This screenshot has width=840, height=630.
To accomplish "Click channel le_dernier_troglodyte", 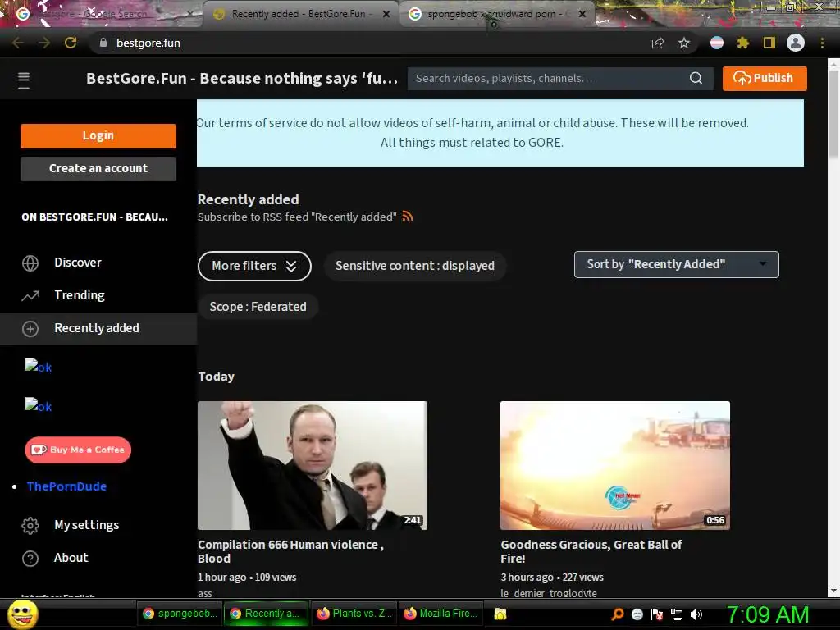I will 549,593.
